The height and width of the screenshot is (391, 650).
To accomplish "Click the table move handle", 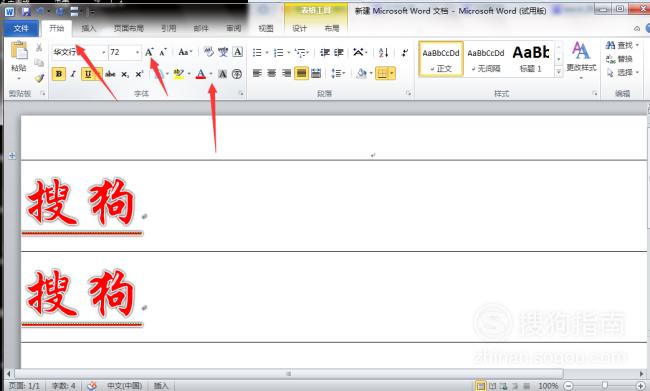I will [12, 156].
